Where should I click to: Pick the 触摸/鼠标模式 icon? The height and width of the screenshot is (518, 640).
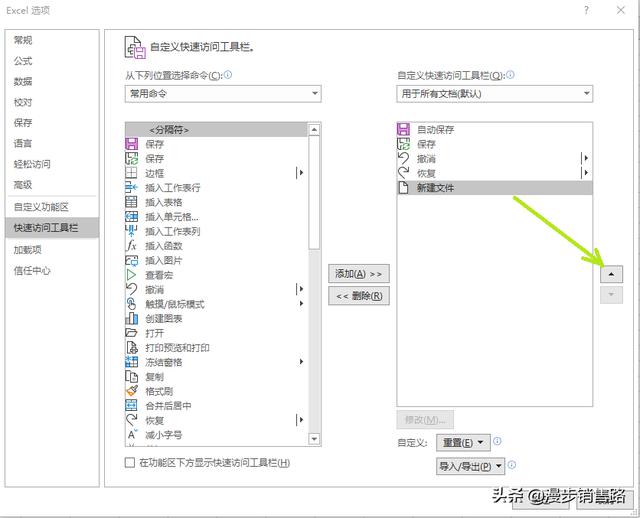click(131, 304)
